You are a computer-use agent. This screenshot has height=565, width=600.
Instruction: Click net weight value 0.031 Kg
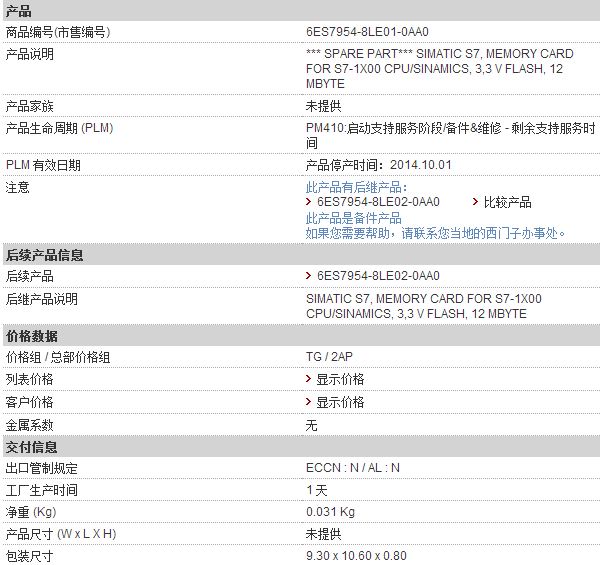click(330, 512)
